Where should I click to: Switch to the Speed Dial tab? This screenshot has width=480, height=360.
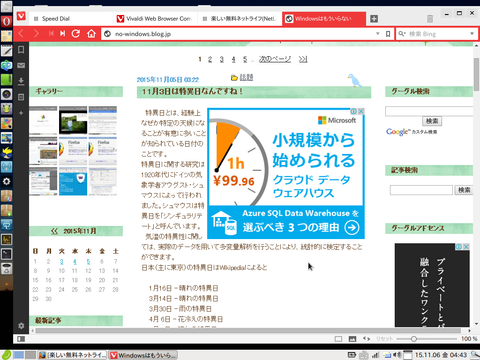(71, 19)
